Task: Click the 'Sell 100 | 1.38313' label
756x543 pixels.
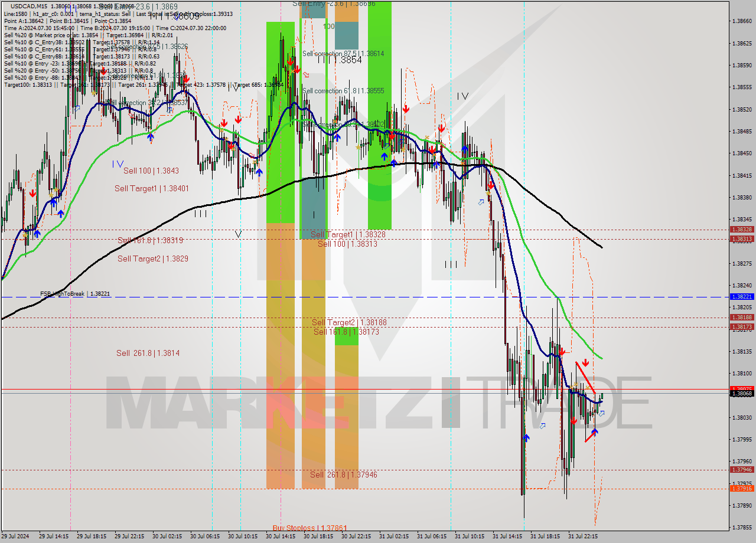Action: click(347, 244)
